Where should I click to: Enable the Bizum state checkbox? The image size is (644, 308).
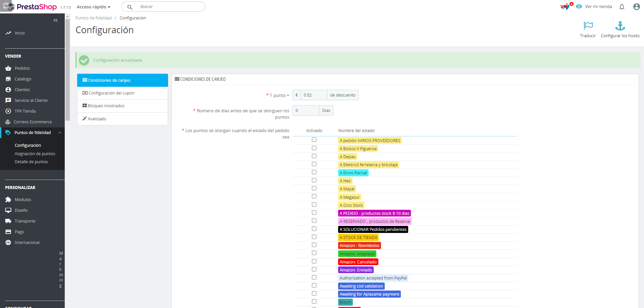tap(314, 302)
